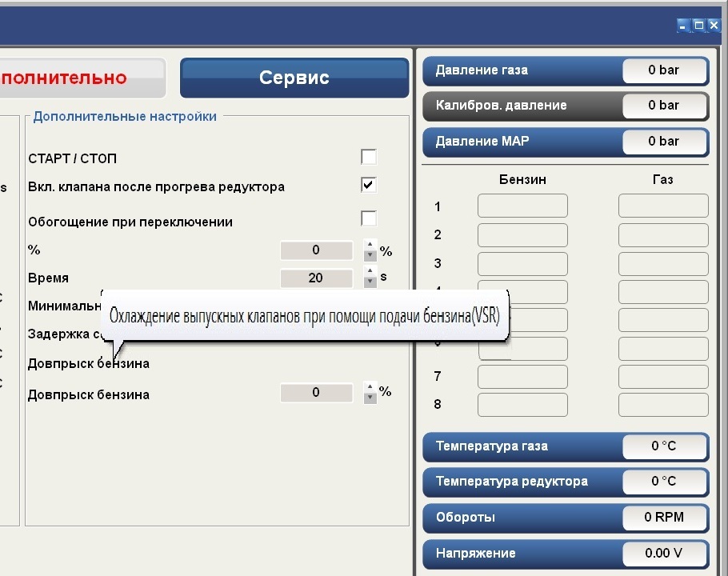
Task: Uncheck Вкл. клапана после прогрева редуктора
Action: point(368,186)
